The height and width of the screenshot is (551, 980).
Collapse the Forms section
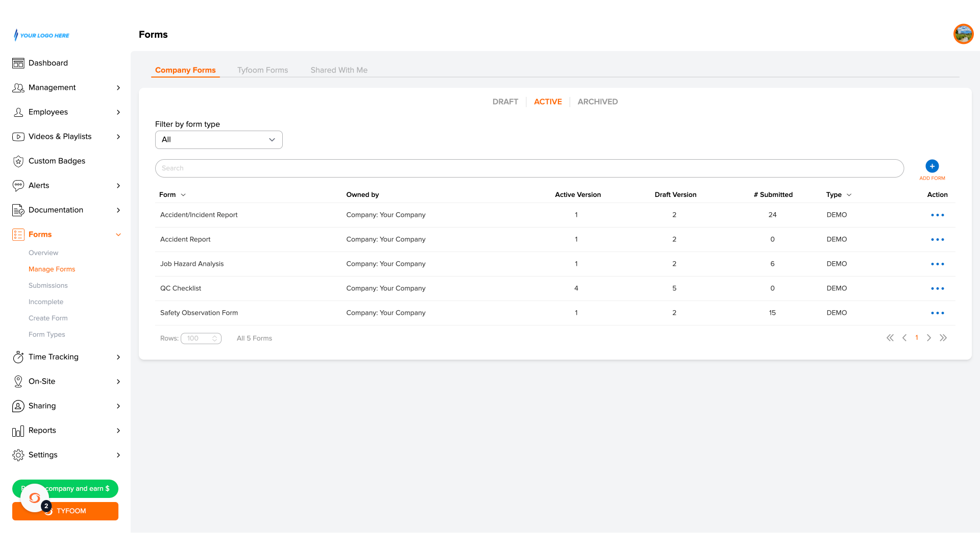[118, 235]
